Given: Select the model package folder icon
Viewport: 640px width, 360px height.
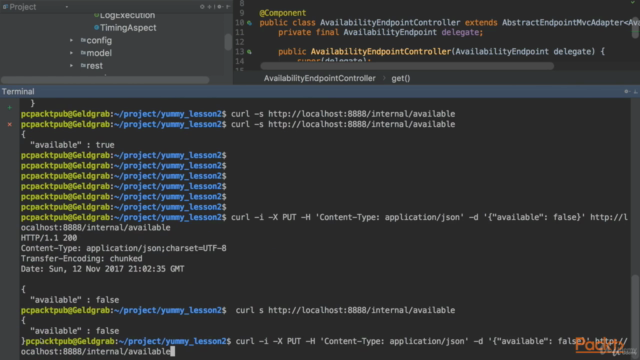Looking at the screenshot, I should tap(83, 53).
